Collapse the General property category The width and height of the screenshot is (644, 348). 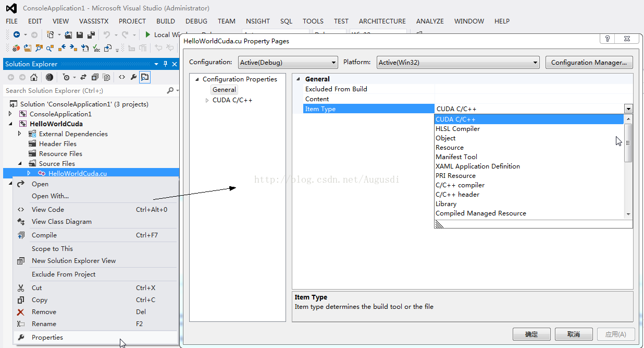(x=299, y=79)
